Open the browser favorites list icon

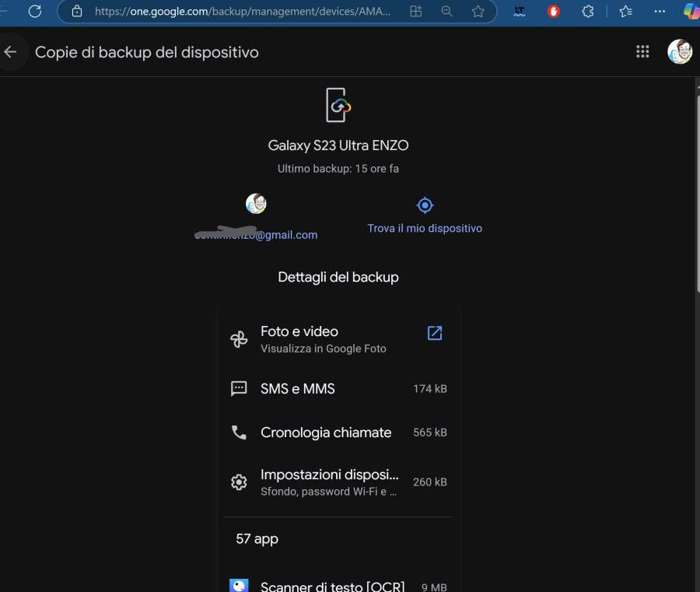[625, 12]
